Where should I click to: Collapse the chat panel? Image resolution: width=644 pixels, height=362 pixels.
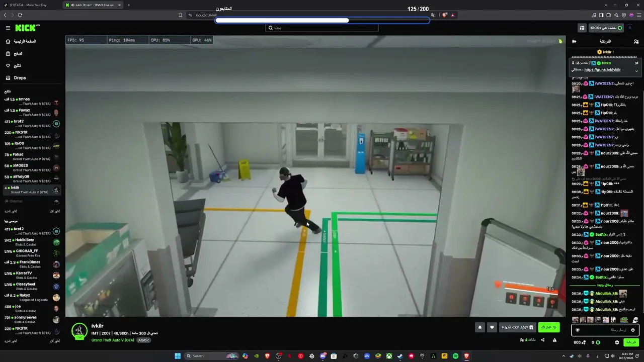pos(574,41)
